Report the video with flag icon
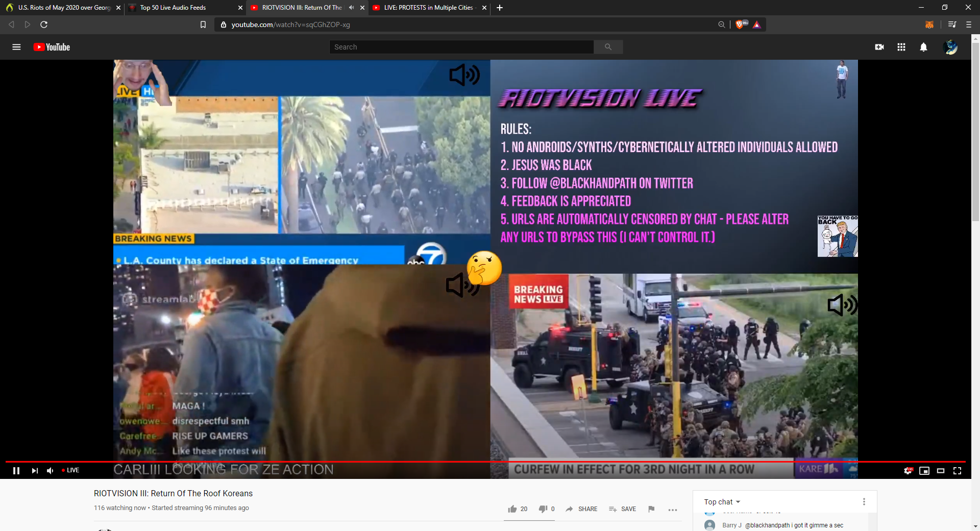 click(651, 509)
